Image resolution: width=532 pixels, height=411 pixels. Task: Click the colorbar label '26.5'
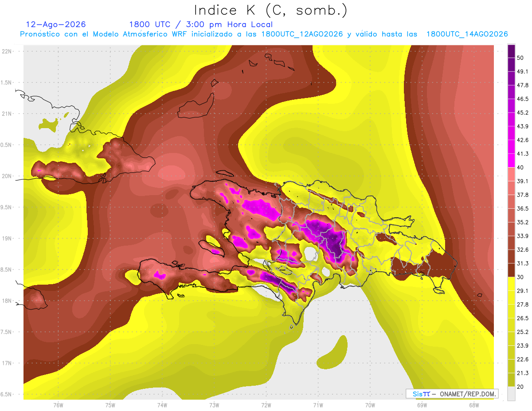523,318
